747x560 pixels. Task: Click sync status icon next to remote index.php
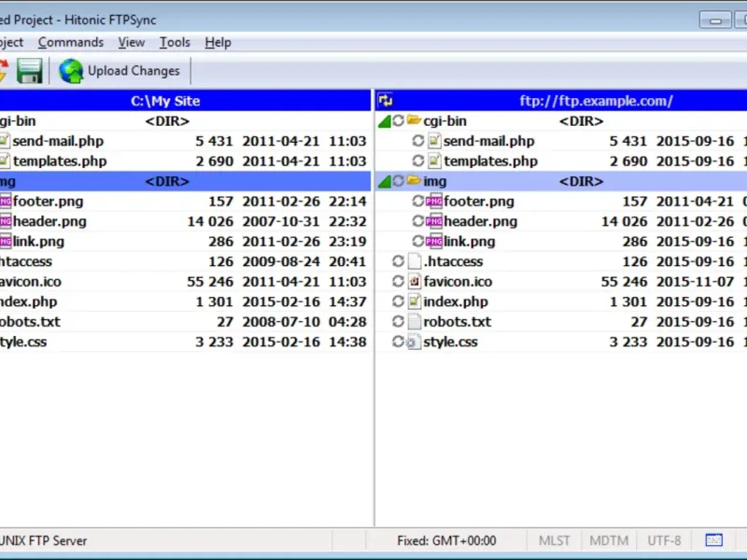click(x=399, y=301)
